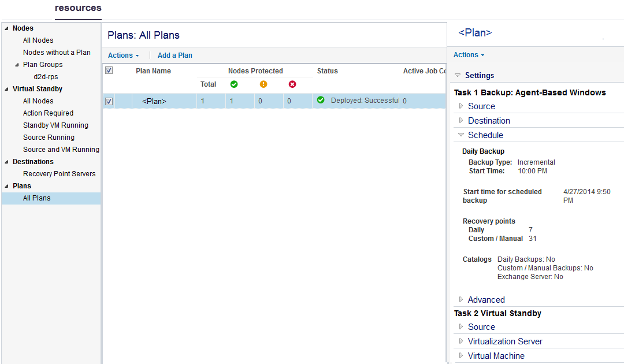The height and width of the screenshot is (364, 624).
Task: Uncheck the <Plan> row checkbox
Action: pyautogui.click(x=109, y=102)
